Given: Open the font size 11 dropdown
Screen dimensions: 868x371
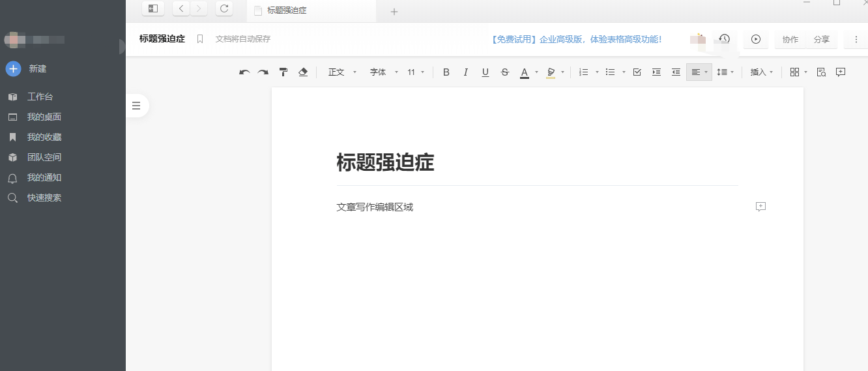Looking at the screenshot, I should (416, 72).
